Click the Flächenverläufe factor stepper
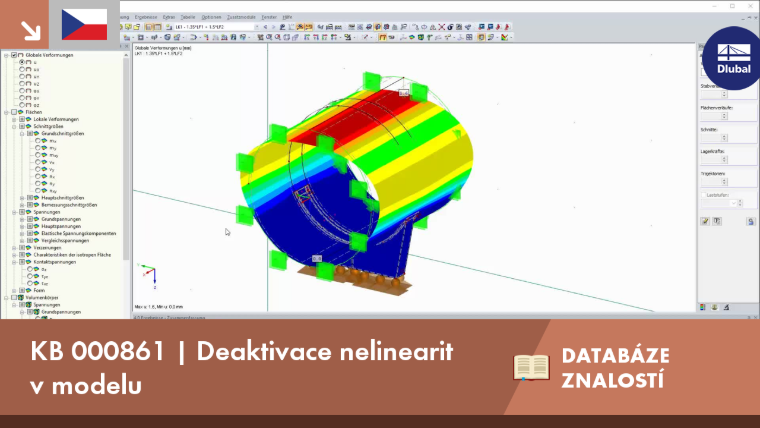760x428 pixels. [724, 116]
